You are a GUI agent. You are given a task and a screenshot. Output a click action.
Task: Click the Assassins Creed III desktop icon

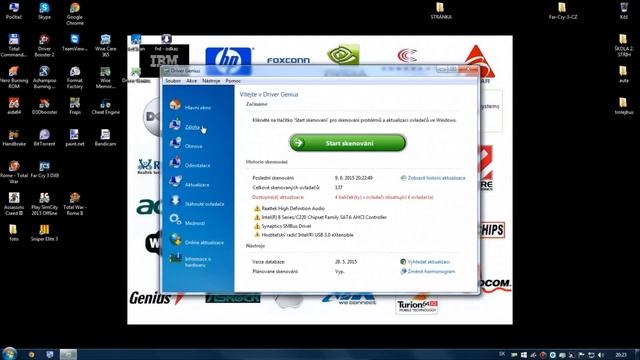pyautogui.click(x=14, y=204)
